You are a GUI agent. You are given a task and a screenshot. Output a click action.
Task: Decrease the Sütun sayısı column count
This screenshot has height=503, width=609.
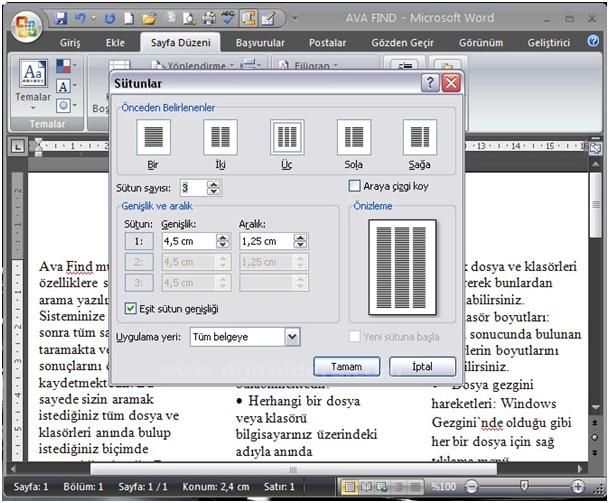click(x=214, y=192)
